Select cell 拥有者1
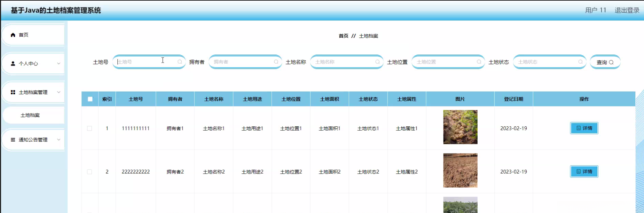Image resolution: width=644 pixels, height=213 pixels. (x=175, y=128)
